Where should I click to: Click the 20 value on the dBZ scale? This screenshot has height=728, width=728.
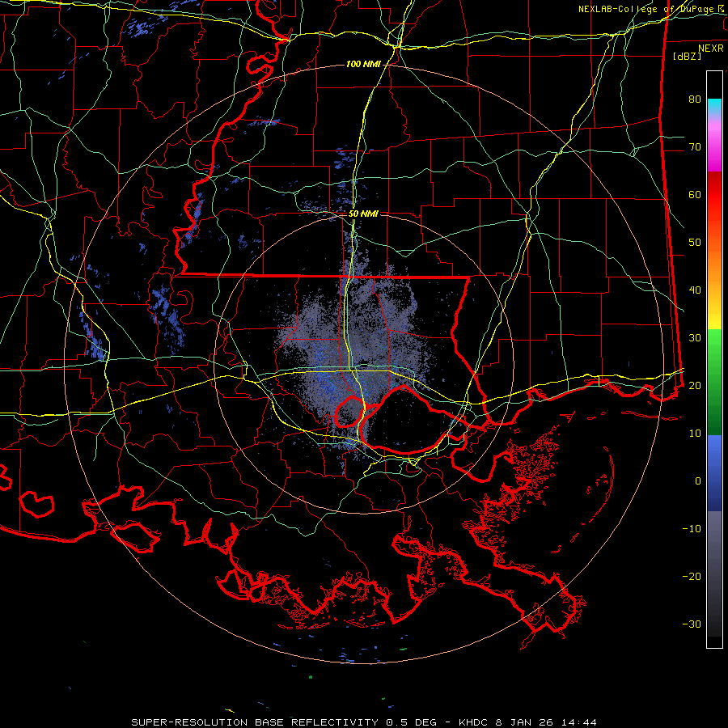pos(695,386)
